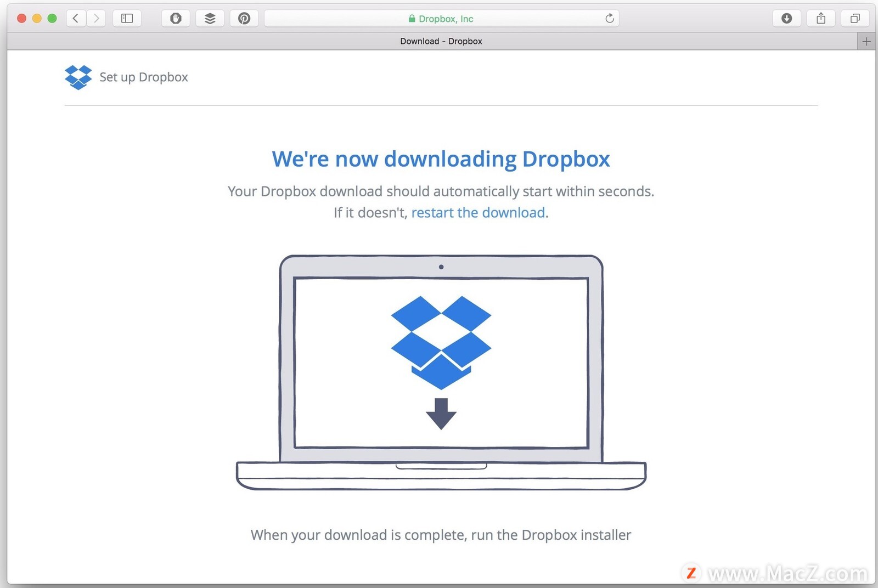Open the shield privacy extension
Viewport: 878px width, 588px height.
pos(176,18)
